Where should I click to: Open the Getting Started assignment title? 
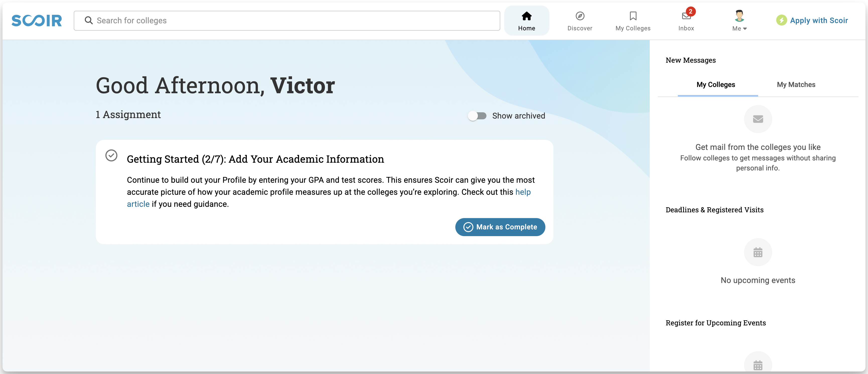tap(255, 159)
